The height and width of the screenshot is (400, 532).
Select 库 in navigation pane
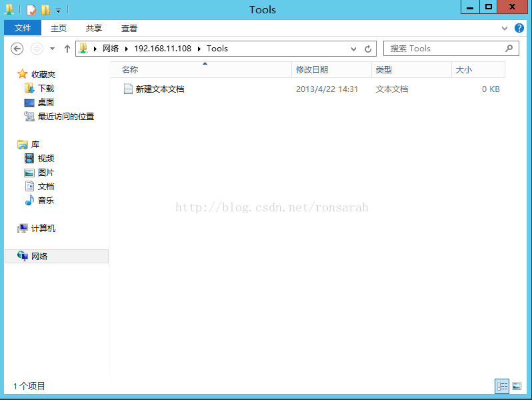click(35, 145)
